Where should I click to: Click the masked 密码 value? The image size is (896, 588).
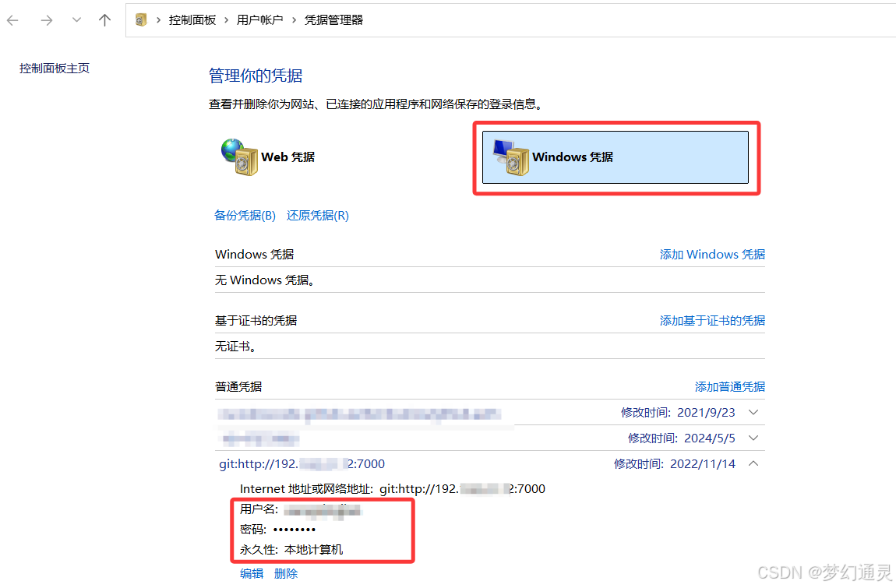(x=295, y=530)
